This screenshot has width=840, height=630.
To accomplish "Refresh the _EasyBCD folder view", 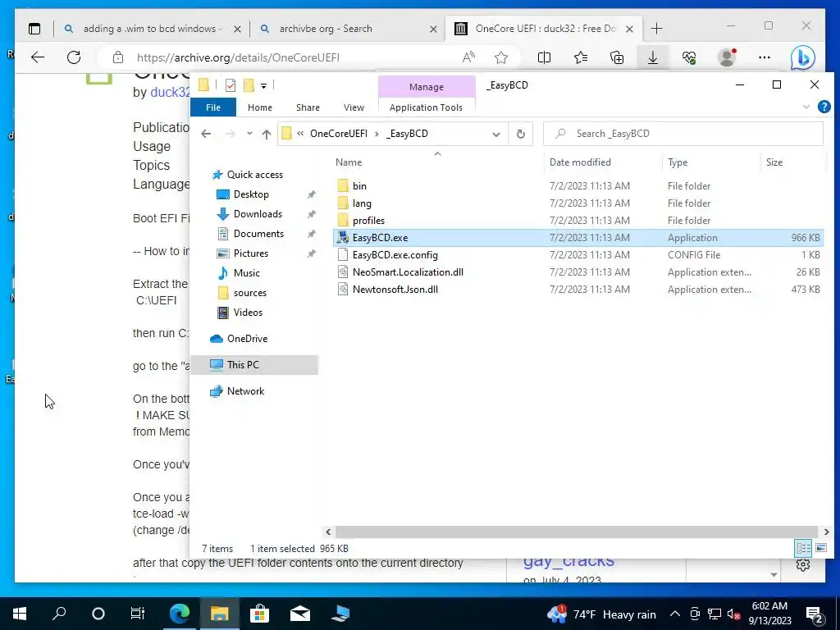I will 521,134.
